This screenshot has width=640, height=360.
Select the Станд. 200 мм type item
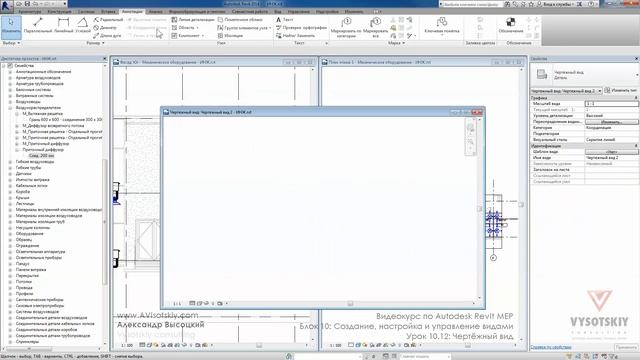[x=41, y=156]
